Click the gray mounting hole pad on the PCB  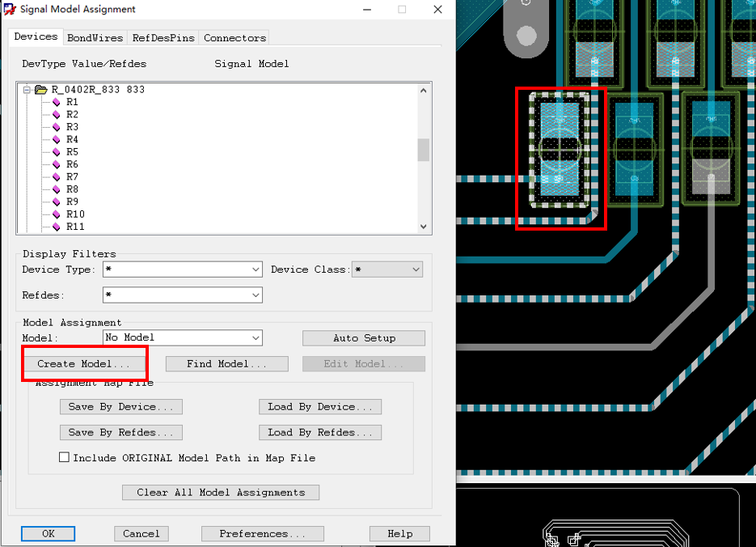pyautogui.click(x=526, y=36)
